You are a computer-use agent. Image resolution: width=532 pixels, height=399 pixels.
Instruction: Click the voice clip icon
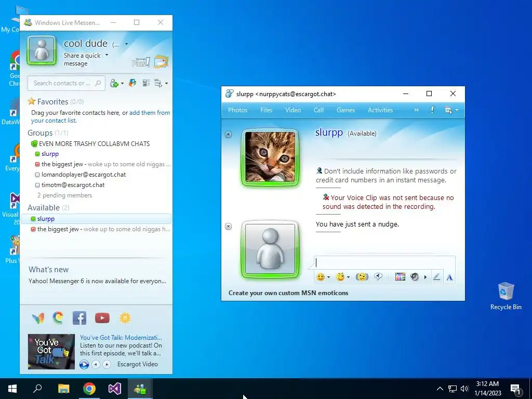[378, 277]
